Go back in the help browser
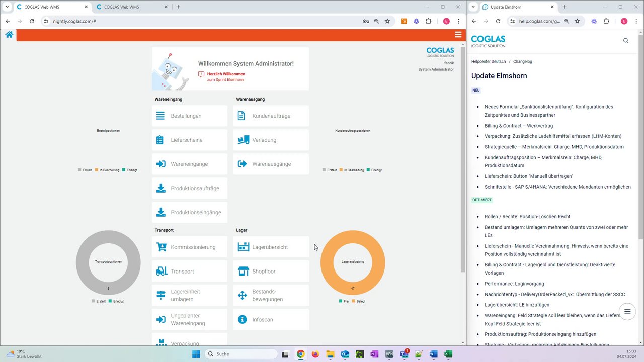Image resolution: width=644 pixels, height=362 pixels. pos(474,21)
